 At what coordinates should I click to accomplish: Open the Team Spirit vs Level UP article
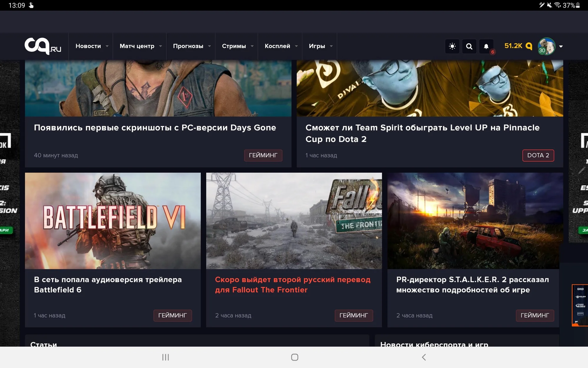(x=422, y=133)
